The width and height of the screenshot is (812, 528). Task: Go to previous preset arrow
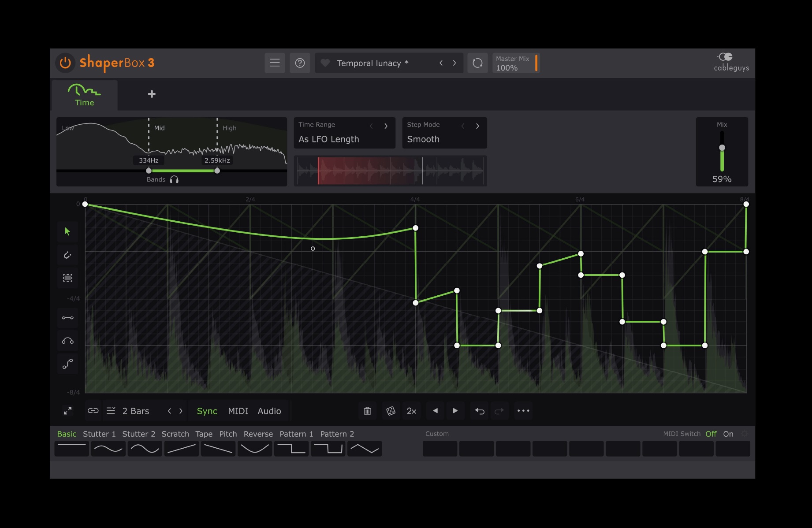click(441, 63)
